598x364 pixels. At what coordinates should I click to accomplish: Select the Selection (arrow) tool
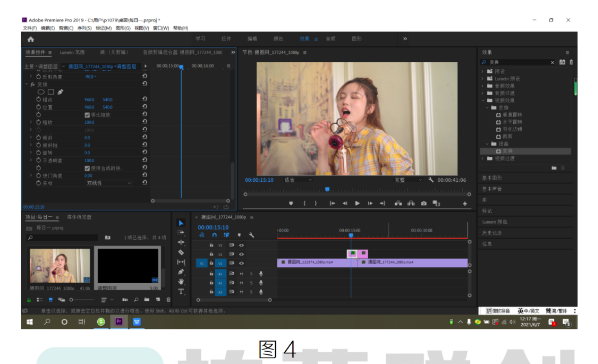coord(181,223)
